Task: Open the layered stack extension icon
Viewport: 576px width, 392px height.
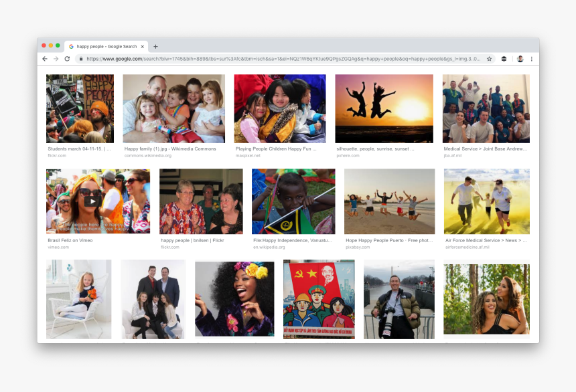Action: [x=504, y=59]
